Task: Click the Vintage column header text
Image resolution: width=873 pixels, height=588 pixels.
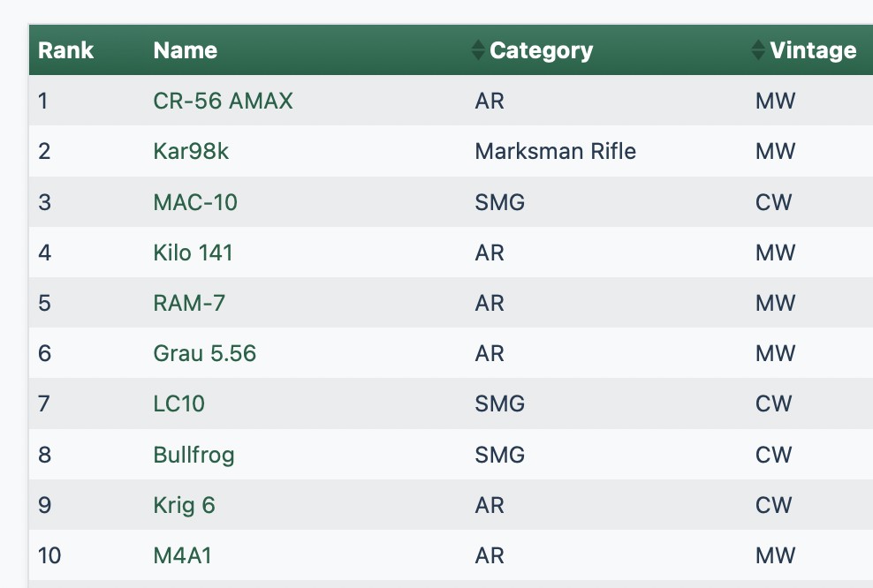Action: coord(813,50)
